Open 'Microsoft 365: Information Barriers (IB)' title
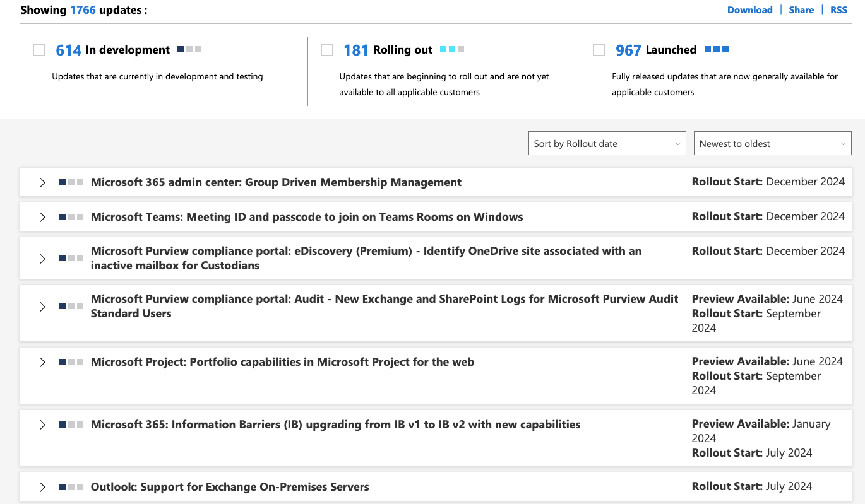The image size is (865, 504). pos(335,425)
